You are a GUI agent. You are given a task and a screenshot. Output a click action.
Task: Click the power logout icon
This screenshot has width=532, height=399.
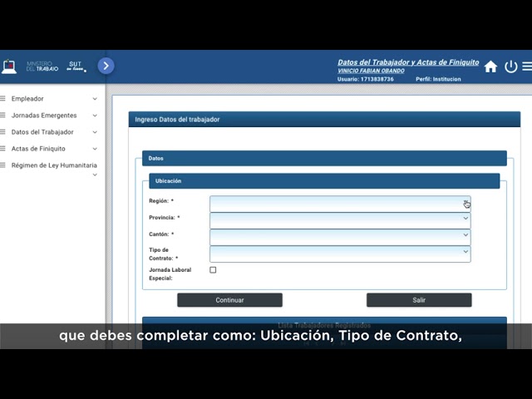(510, 66)
